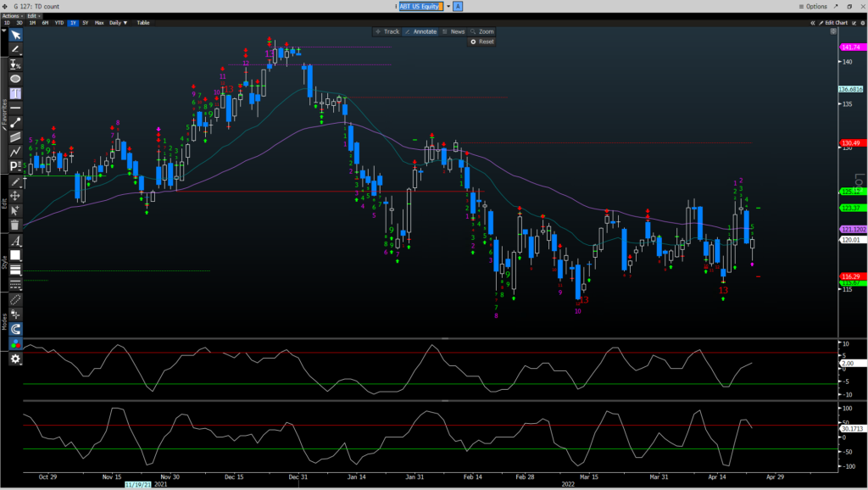Click the ABT US Equity ticker field
Screen dimensions: 868x490
[421, 6]
